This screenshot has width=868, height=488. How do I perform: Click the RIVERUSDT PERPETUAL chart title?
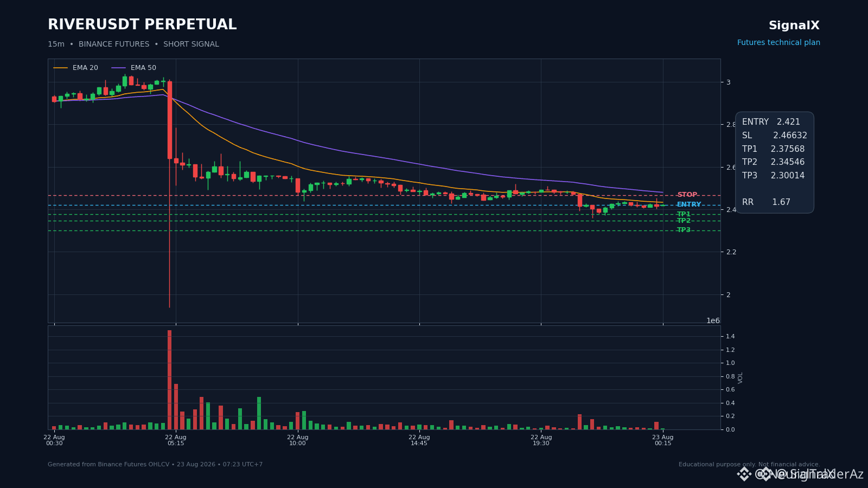pyautogui.click(x=142, y=25)
